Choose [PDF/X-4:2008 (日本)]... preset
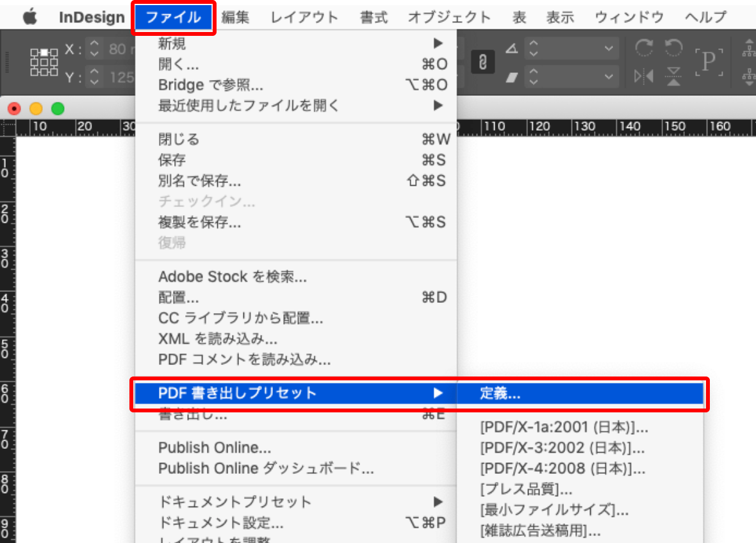This screenshot has height=543, width=756. coord(580,469)
